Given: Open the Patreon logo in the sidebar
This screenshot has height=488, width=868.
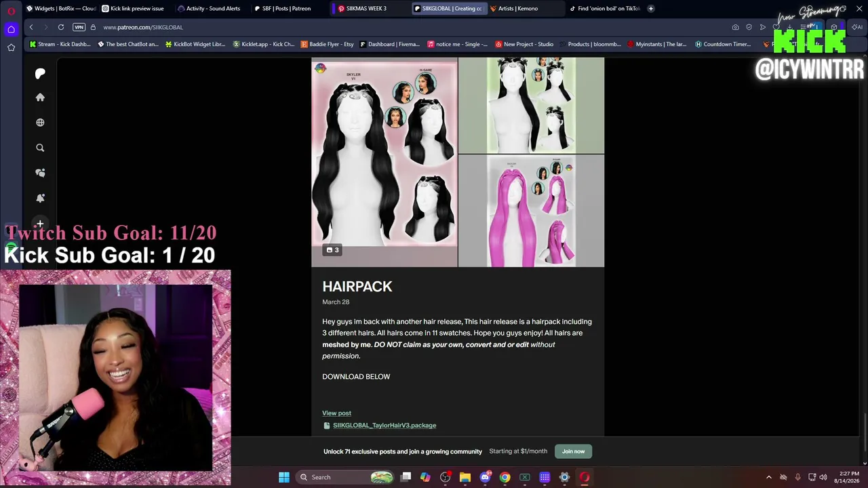Looking at the screenshot, I should pos(40,73).
